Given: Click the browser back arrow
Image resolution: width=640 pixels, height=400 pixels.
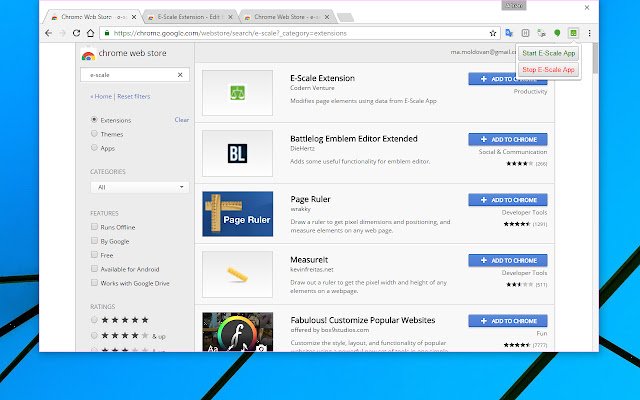Looking at the screenshot, I should 49,33.
